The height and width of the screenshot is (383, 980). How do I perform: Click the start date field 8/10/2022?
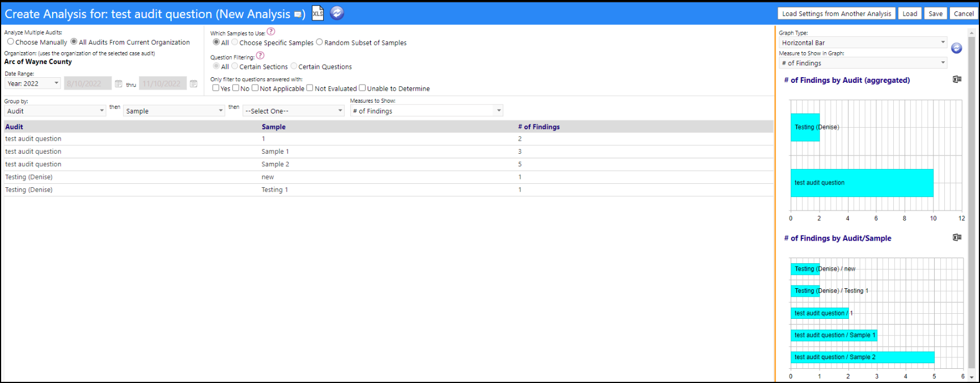(x=88, y=83)
